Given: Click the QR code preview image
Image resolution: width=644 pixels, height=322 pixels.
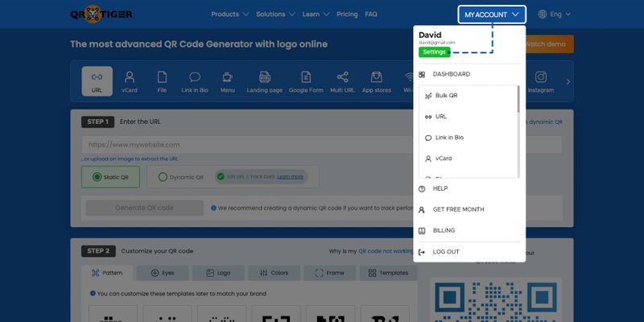Looking at the screenshot, I should click(x=496, y=302).
